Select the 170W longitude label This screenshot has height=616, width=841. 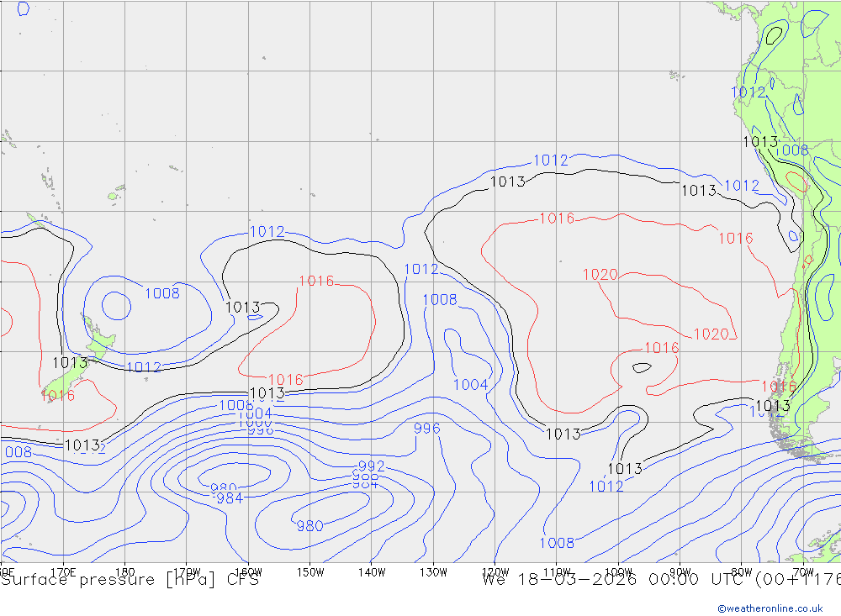[187, 572]
